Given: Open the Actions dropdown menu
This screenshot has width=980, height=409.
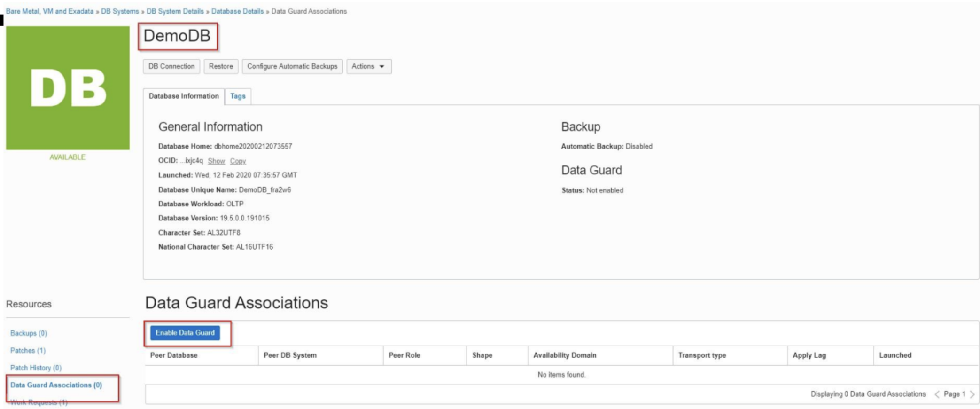Looking at the screenshot, I should point(368,66).
